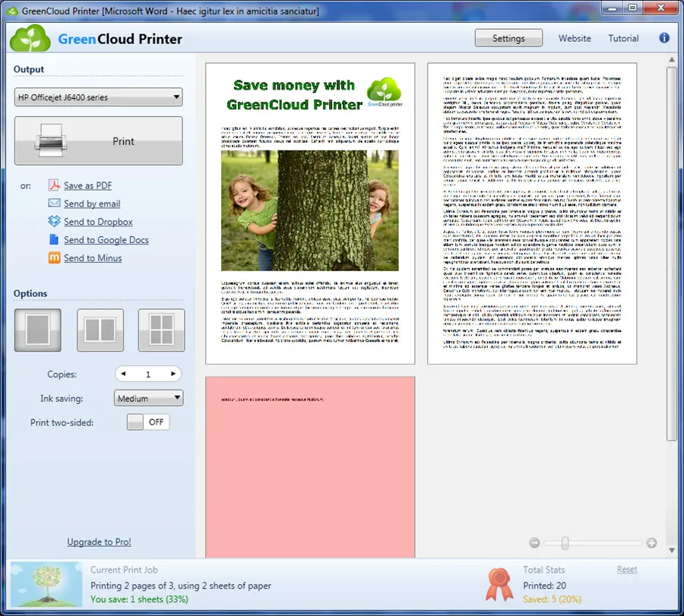Choose the four pages per sheet layout
Image resolution: width=684 pixels, height=616 pixels.
point(160,330)
